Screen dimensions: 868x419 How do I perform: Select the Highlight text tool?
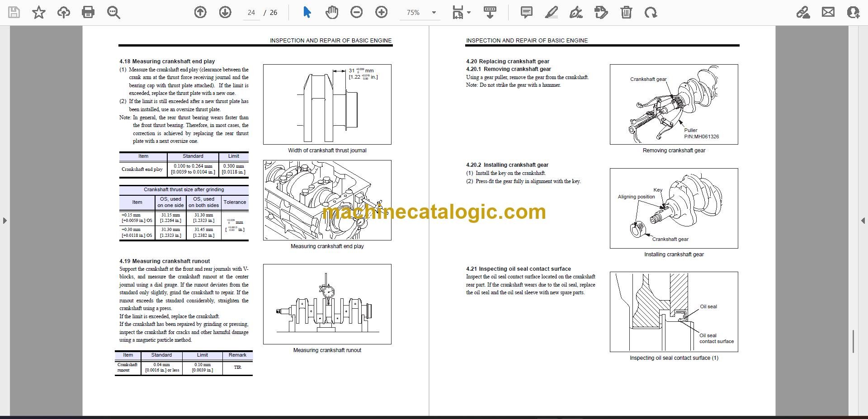[552, 12]
